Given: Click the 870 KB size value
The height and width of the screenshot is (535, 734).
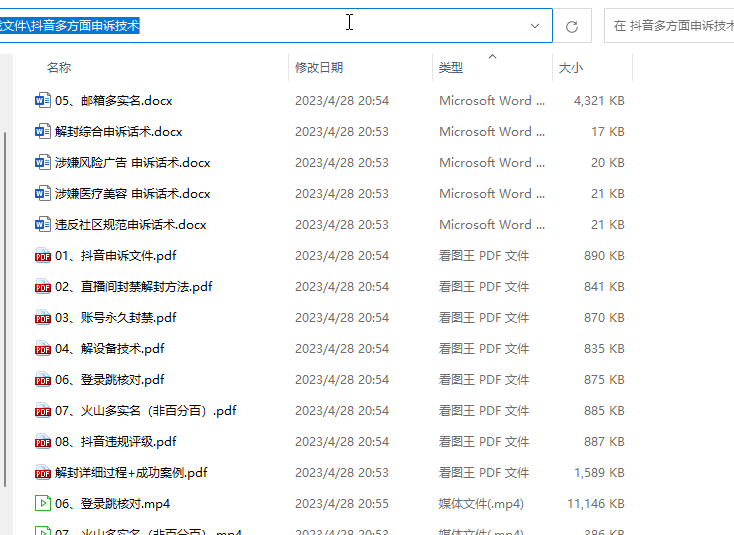Looking at the screenshot, I should pyautogui.click(x=604, y=317).
